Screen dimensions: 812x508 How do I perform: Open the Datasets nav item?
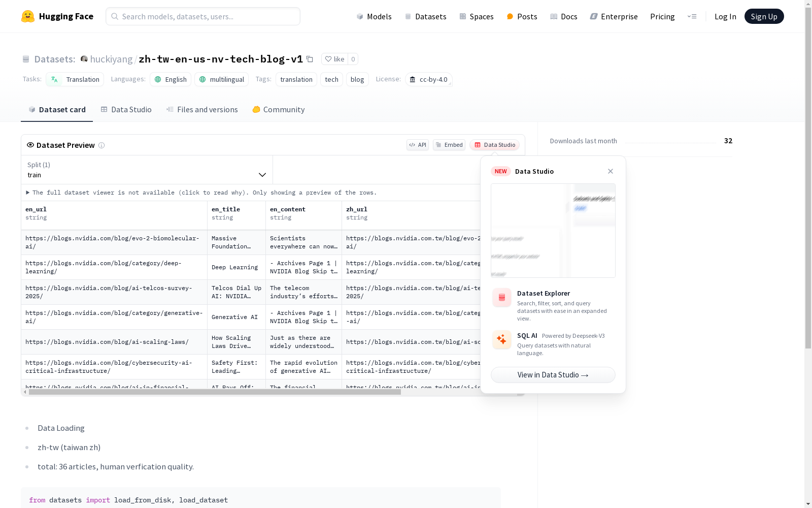pyautogui.click(x=425, y=16)
